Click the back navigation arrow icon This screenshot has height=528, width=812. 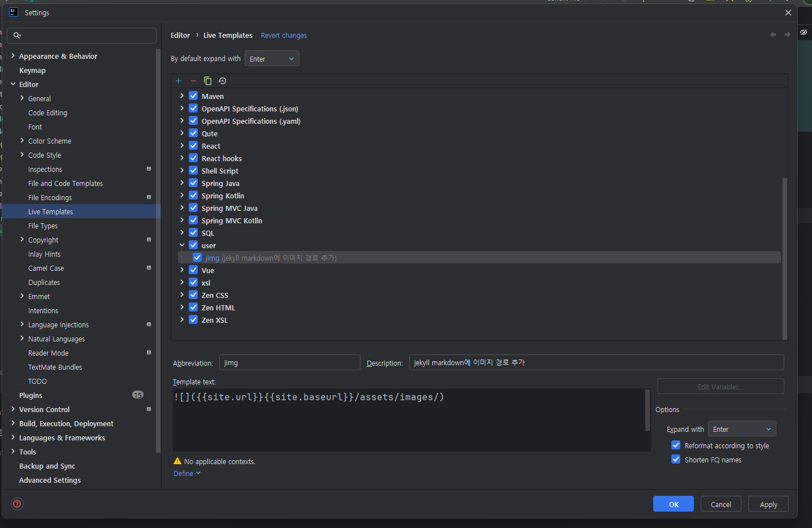coord(773,35)
